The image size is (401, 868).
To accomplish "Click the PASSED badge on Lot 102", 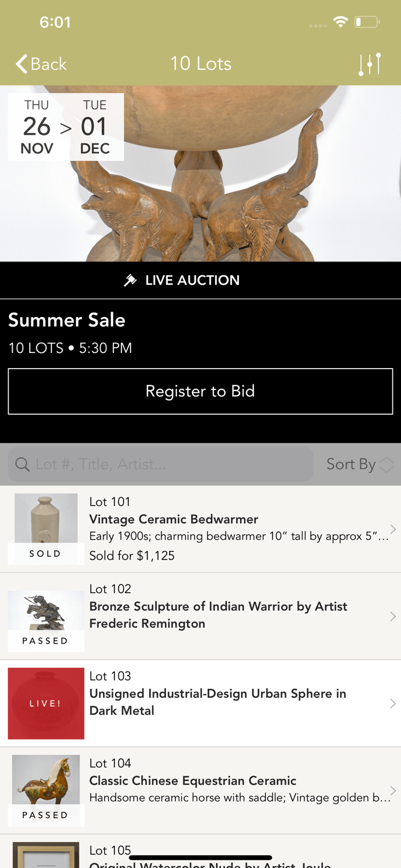I will pos(45,641).
